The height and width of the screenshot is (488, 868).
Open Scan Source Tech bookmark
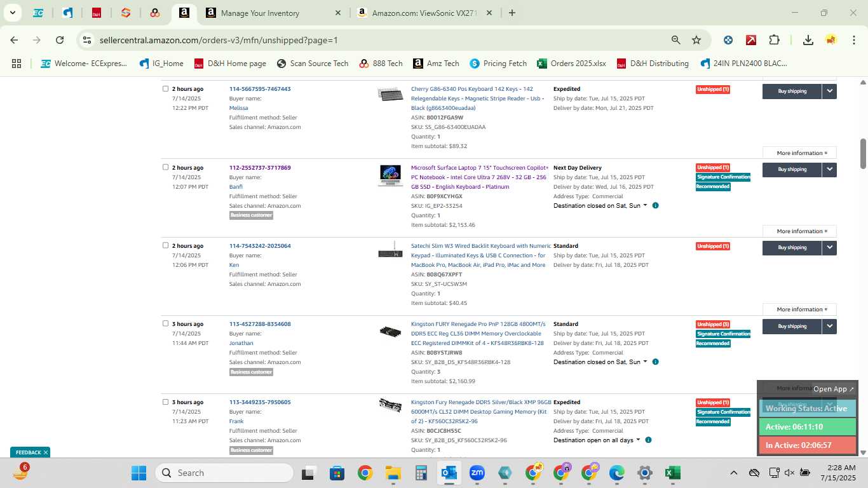(x=313, y=64)
